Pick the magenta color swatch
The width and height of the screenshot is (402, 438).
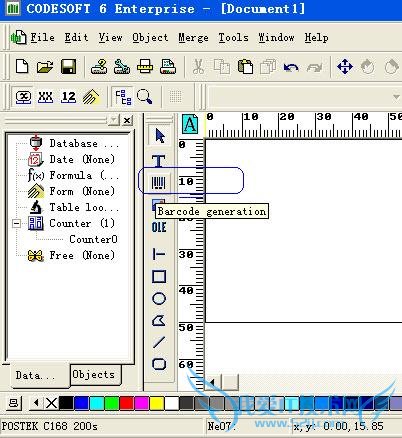tap(142, 403)
